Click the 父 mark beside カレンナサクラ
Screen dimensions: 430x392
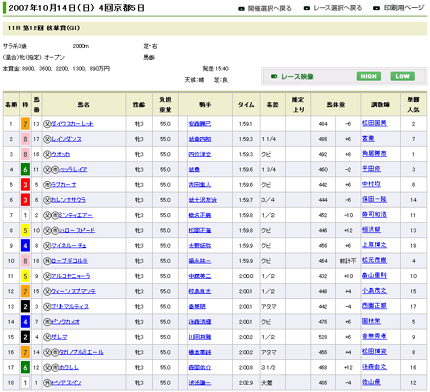pyautogui.click(x=47, y=200)
